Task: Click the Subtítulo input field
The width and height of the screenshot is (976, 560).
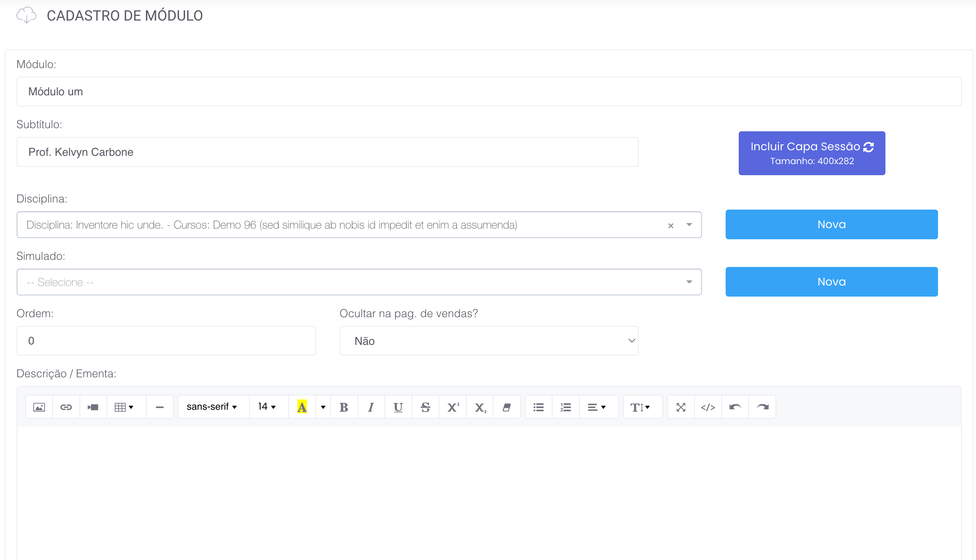Action: 327,152
